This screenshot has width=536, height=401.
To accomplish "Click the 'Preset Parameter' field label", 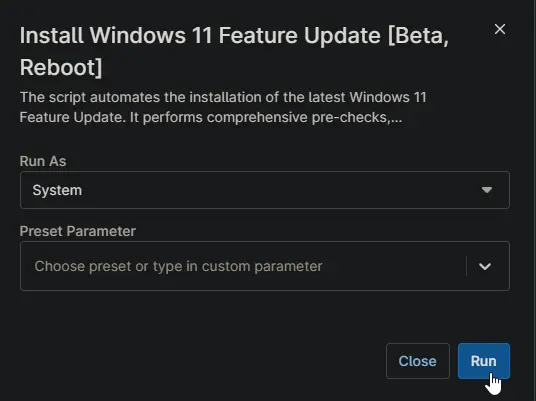I will click(x=78, y=231).
